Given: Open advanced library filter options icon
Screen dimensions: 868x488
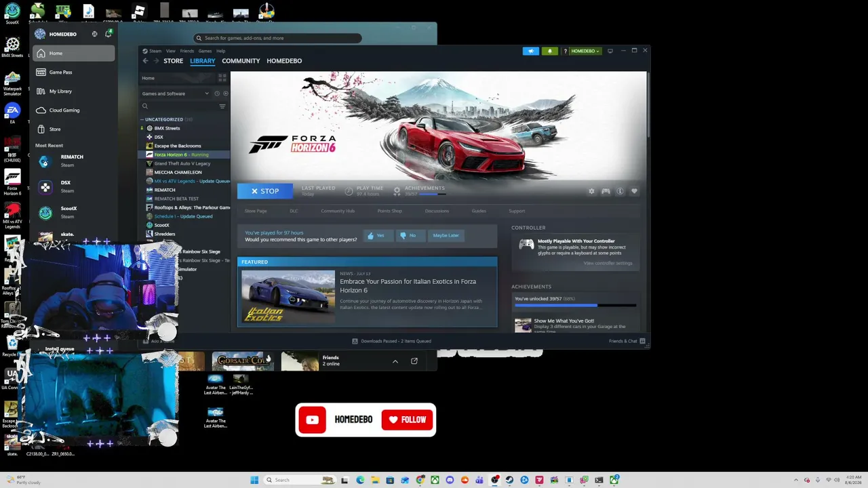Looking at the screenshot, I should (x=222, y=106).
